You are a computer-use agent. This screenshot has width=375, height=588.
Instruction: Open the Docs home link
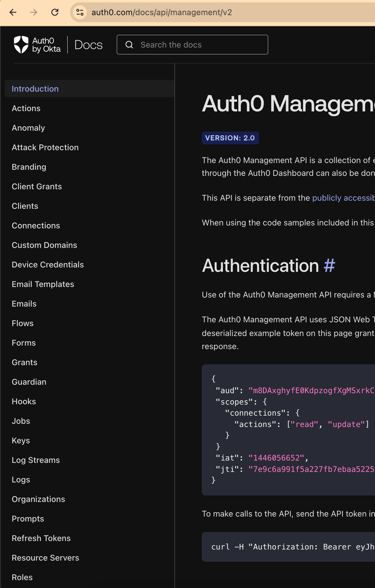pyautogui.click(x=89, y=45)
